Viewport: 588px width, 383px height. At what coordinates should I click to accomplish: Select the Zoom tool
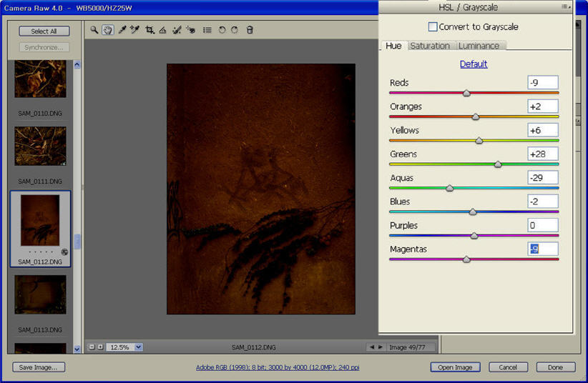coord(94,29)
